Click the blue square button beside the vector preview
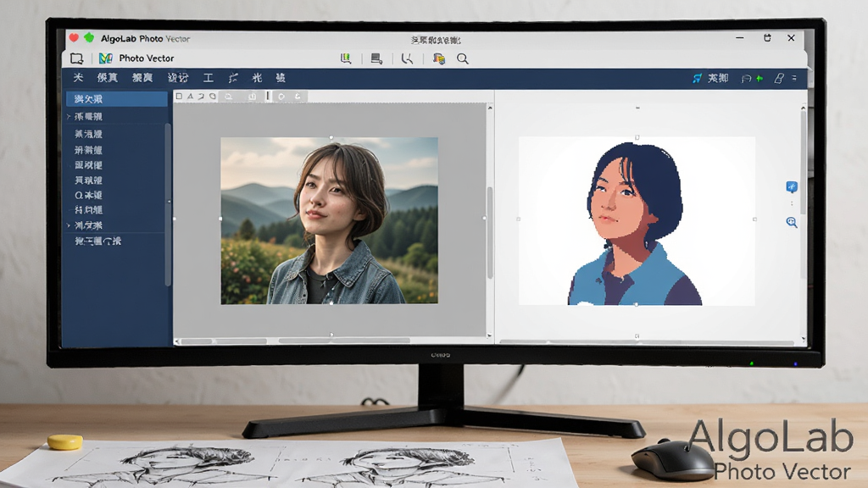The image size is (868, 488). (x=792, y=186)
